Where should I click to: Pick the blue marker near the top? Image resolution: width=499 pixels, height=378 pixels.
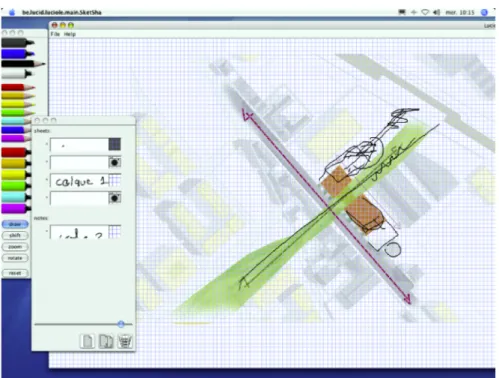point(17,53)
